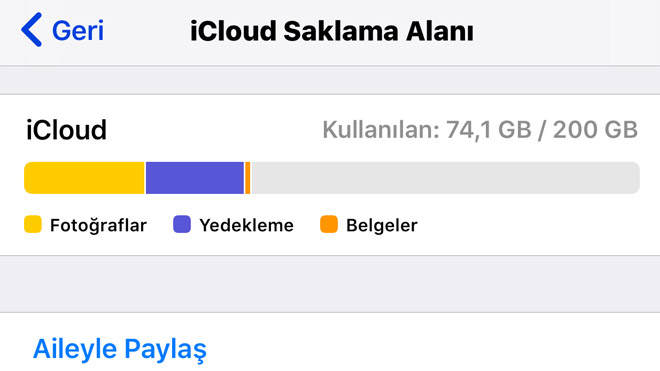Tap the 74,1 GB used amount
This screenshot has height=371, width=660.
(x=489, y=130)
